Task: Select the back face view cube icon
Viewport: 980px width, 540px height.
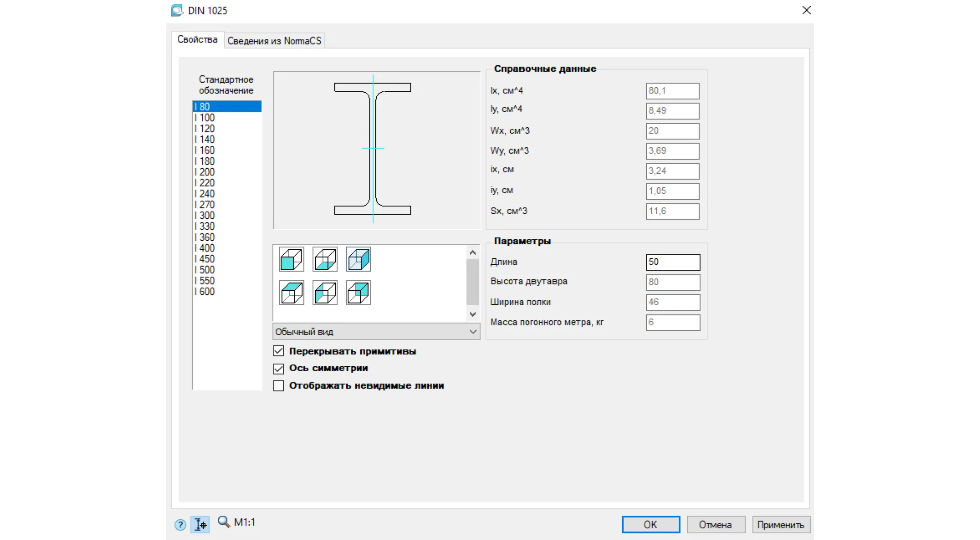Action: coord(358,292)
